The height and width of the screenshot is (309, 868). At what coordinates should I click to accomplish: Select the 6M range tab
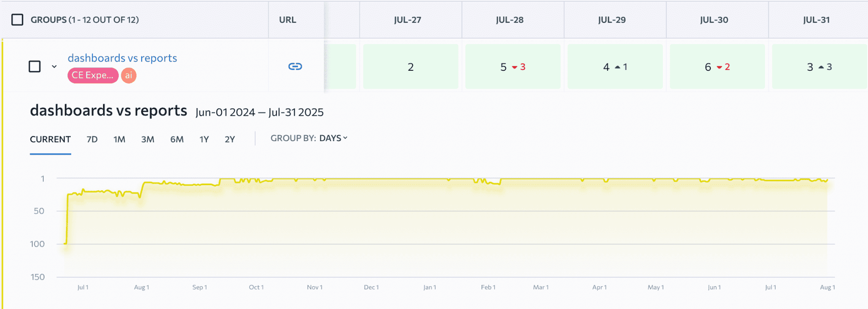[x=177, y=139]
